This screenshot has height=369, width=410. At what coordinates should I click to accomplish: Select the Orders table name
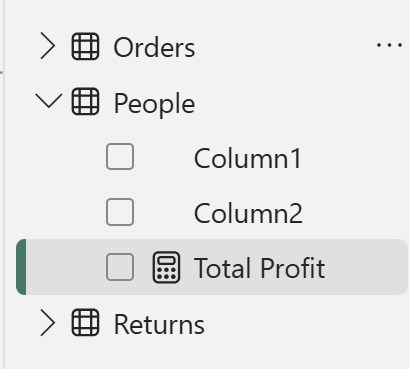[x=154, y=48]
